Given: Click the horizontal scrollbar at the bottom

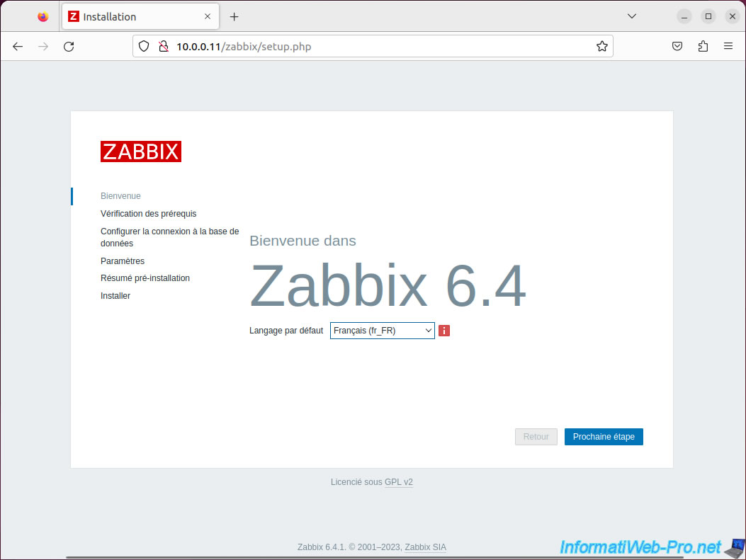Looking at the screenshot, I should pyautogui.click(x=375, y=557).
